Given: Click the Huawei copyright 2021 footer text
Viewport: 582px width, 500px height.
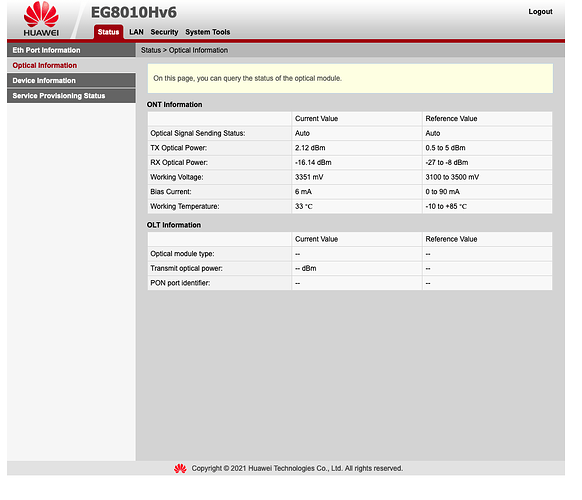Looking at the screenshot, I should [297, 468].
